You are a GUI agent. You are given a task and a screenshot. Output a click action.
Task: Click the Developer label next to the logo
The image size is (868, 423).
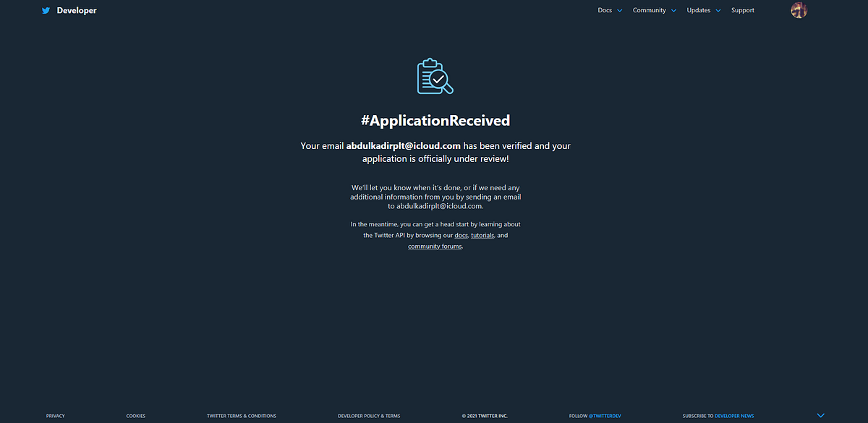tap(77, 10)
